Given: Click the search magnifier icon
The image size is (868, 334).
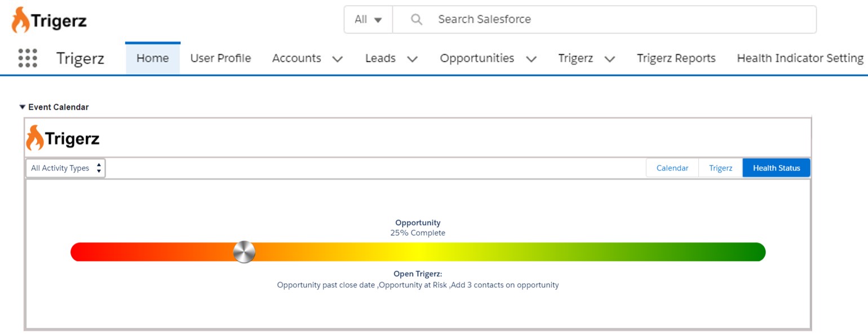Looking at the screenshot, I should click(x=417, y=19).
